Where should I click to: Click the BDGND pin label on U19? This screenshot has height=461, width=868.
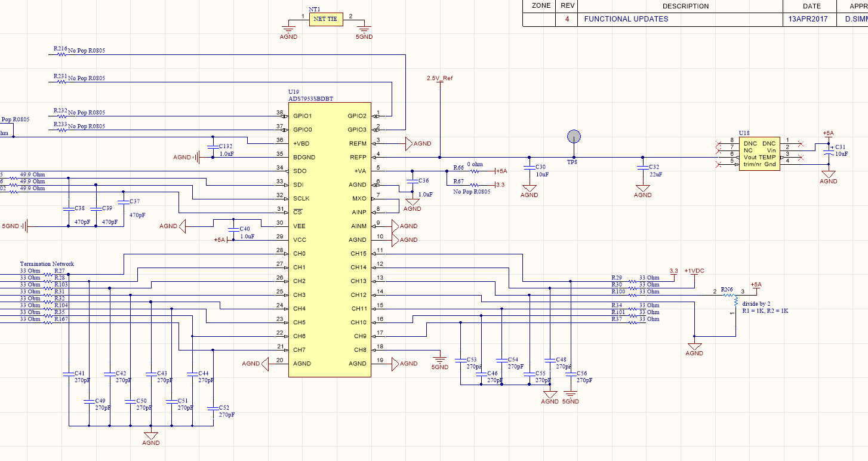[304, 157]
